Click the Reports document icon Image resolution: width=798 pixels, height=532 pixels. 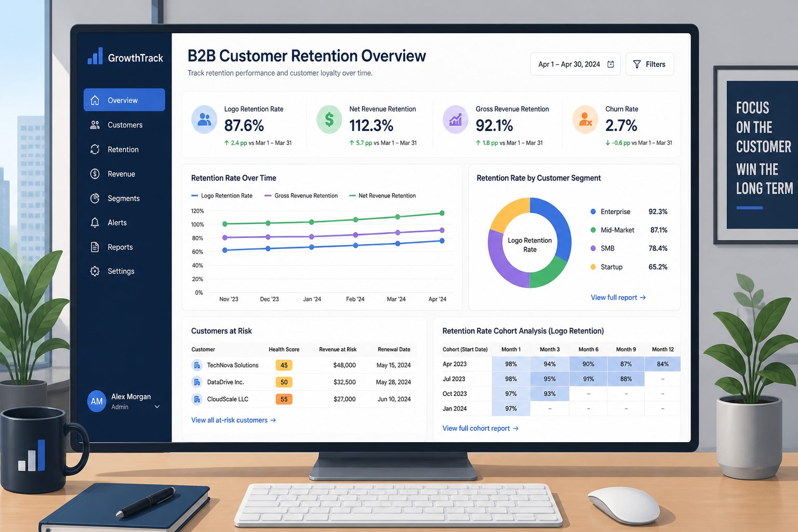pyautogui.click(x=95, y=247)
